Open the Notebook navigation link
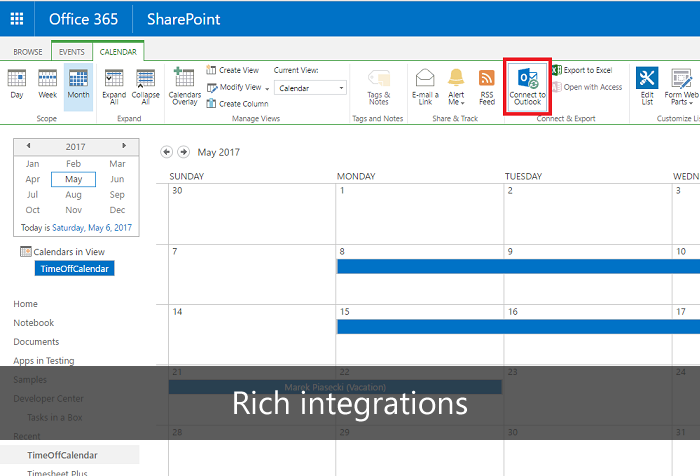The image size is (700, 476). point(33,322)
